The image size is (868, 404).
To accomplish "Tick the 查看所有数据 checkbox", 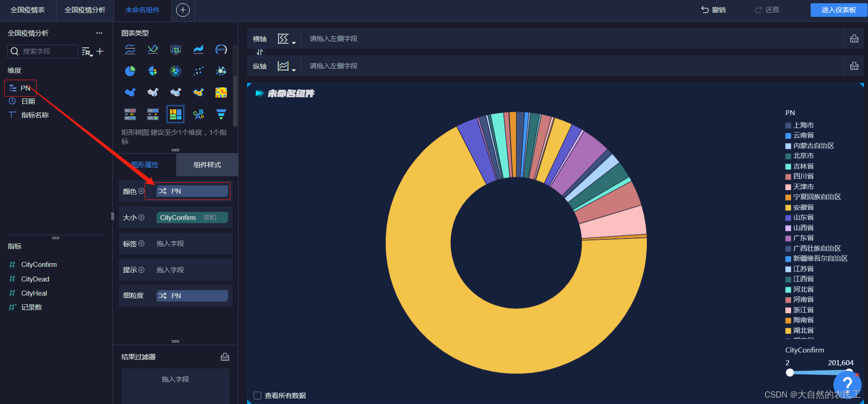I will tap(258, 395).
